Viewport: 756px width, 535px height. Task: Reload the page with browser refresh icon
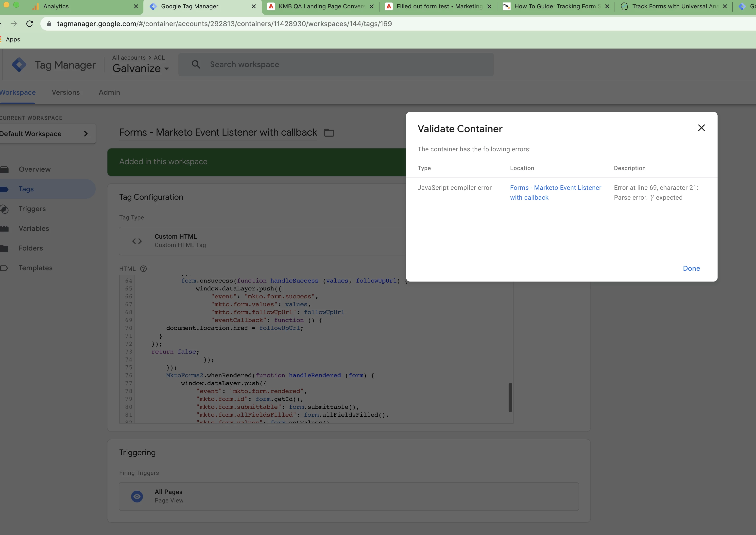(x=30, y=24)
